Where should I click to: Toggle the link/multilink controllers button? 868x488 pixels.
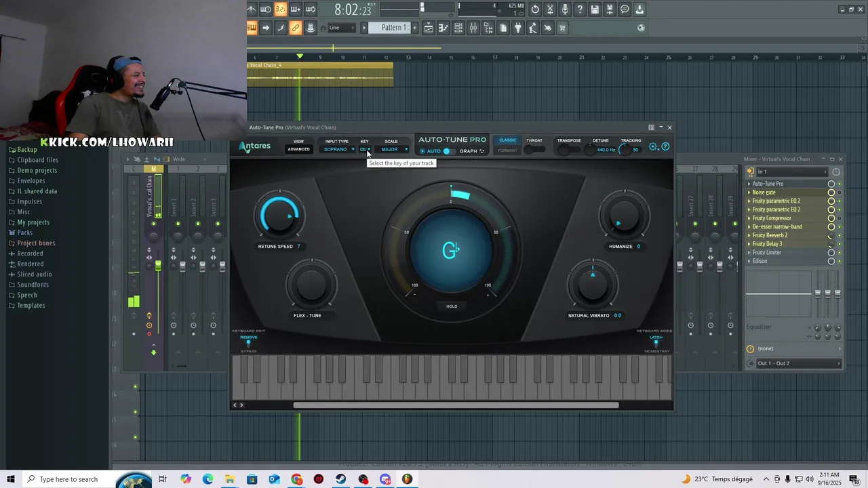[295, 28]
